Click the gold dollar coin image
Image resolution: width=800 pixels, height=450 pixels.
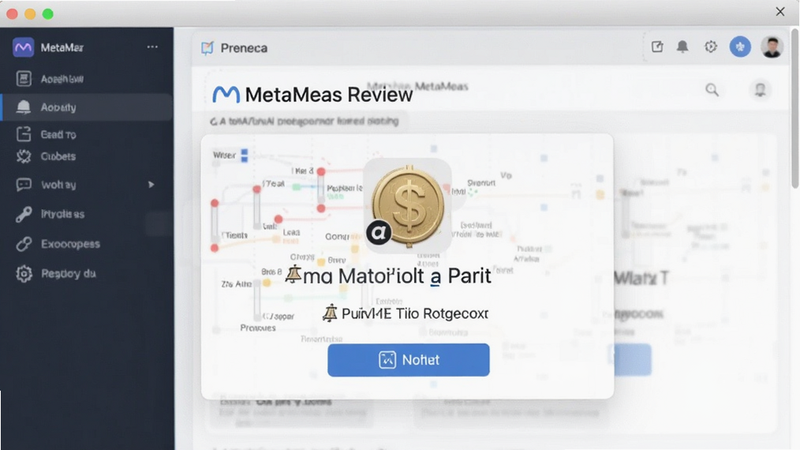tap(408, 205)
